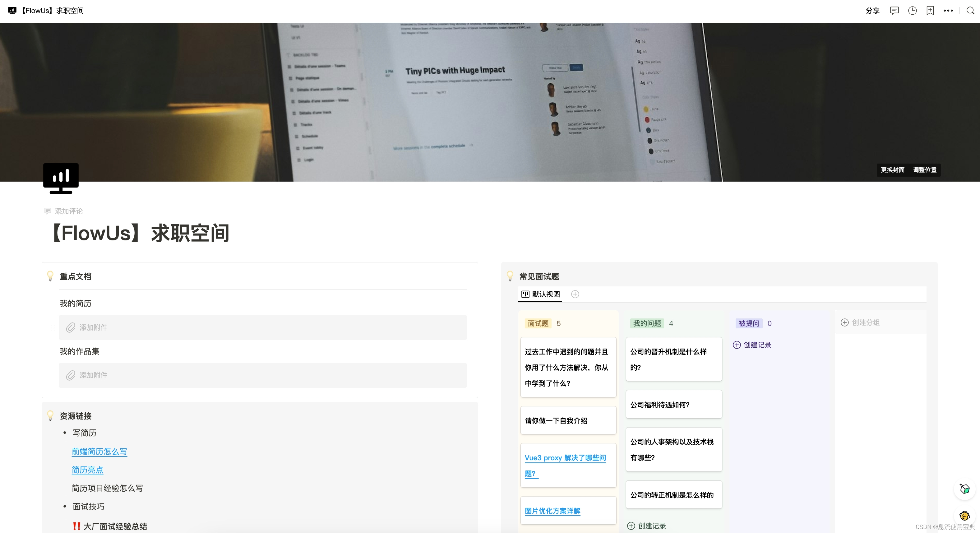Open the help assistant face icon
Screen dimensions: 980x533
[x=964, y=516]
